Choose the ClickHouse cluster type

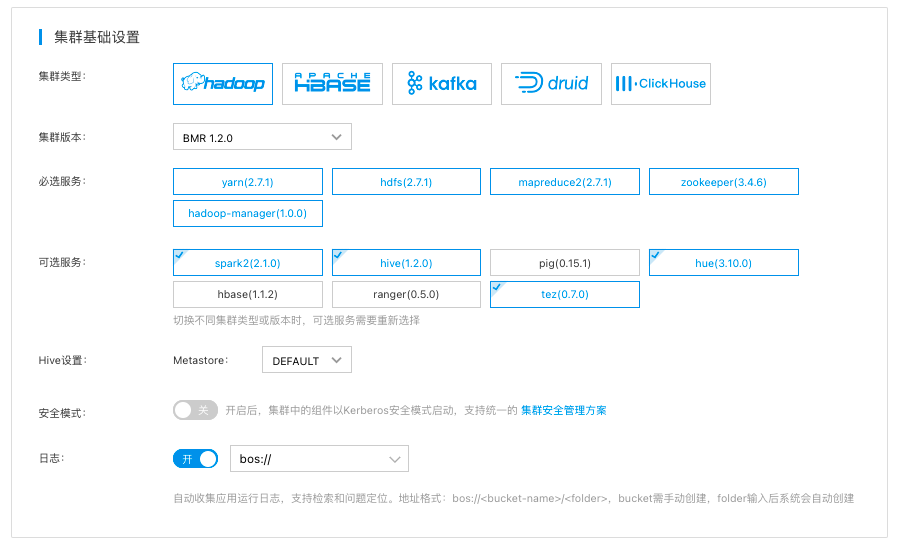point(660,84)
